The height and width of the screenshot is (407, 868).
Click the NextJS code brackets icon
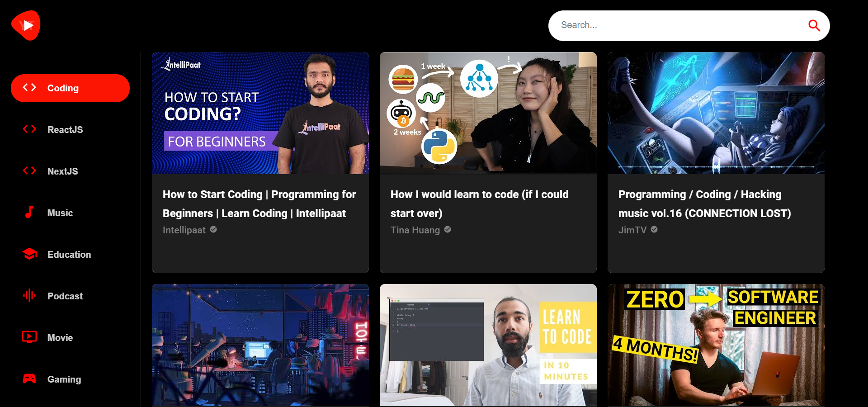point(29,171)
